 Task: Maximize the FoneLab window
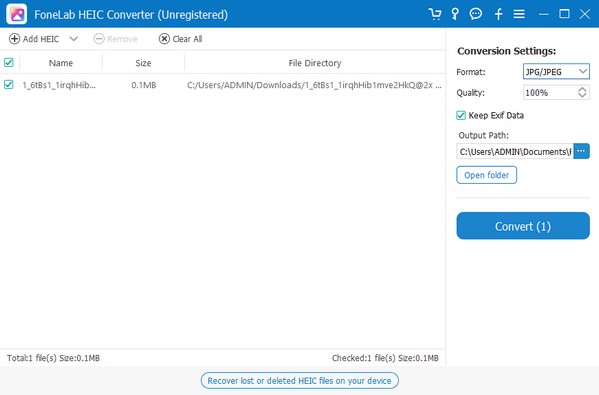tap(564, 14)
